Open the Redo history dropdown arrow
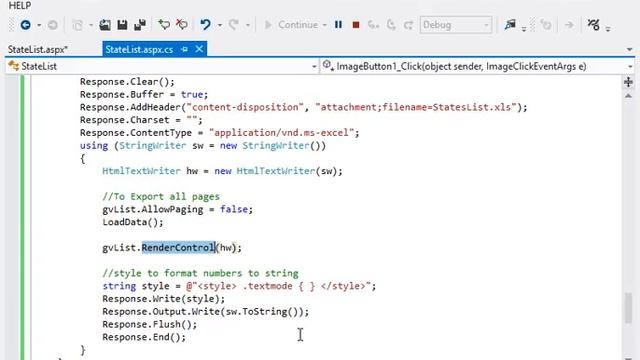Viewport: 640px width, 360px height. [247, 25]
